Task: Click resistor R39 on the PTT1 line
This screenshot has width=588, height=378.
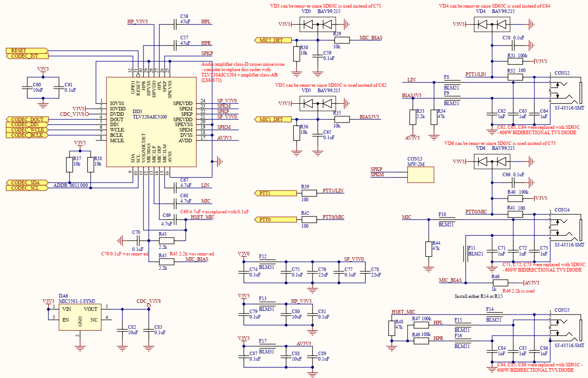Action: tap(305, 193)
